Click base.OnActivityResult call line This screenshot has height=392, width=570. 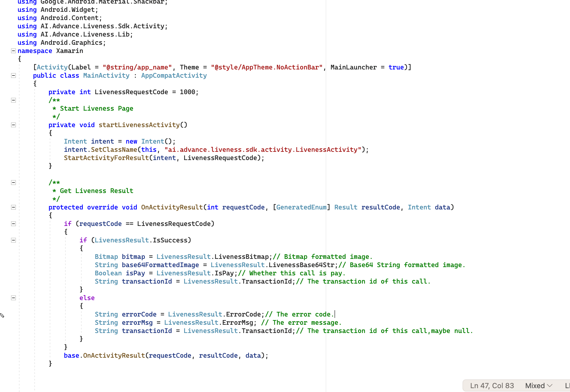tap(166, 355)
